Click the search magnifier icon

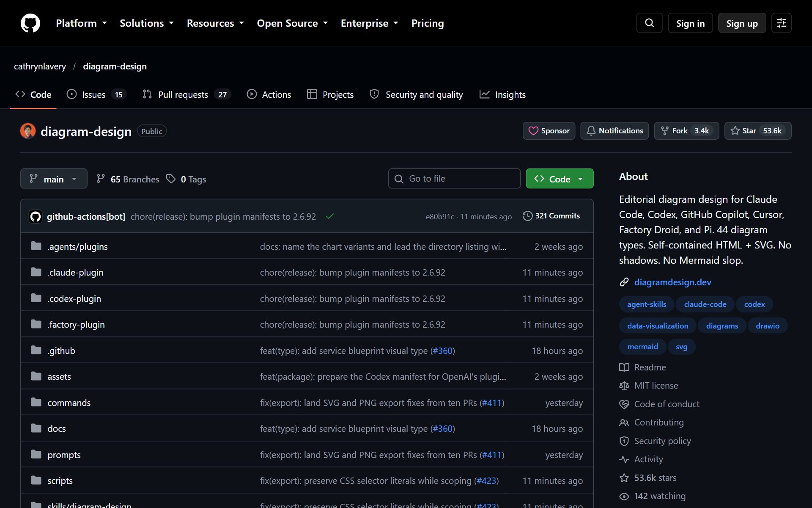[x=649, y=23]
